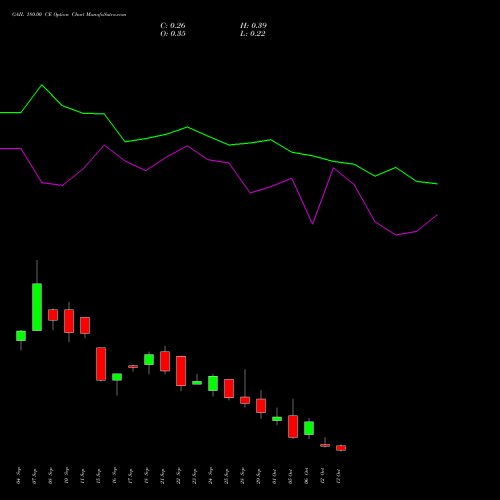Click the chart title text at top left
Image resolution: width=500 pixels, height=500 pixels.
(69, 15)
